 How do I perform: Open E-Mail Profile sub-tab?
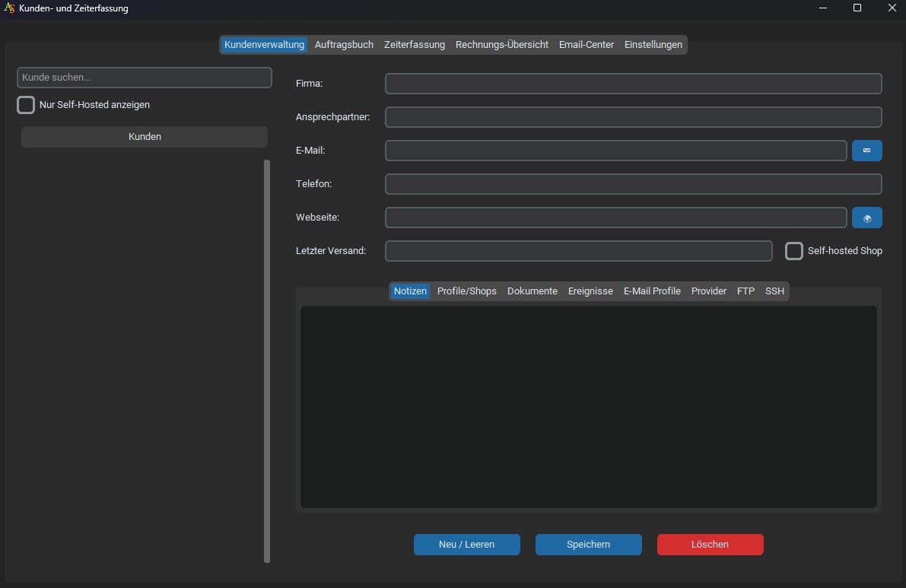click(x=652, y=291)
